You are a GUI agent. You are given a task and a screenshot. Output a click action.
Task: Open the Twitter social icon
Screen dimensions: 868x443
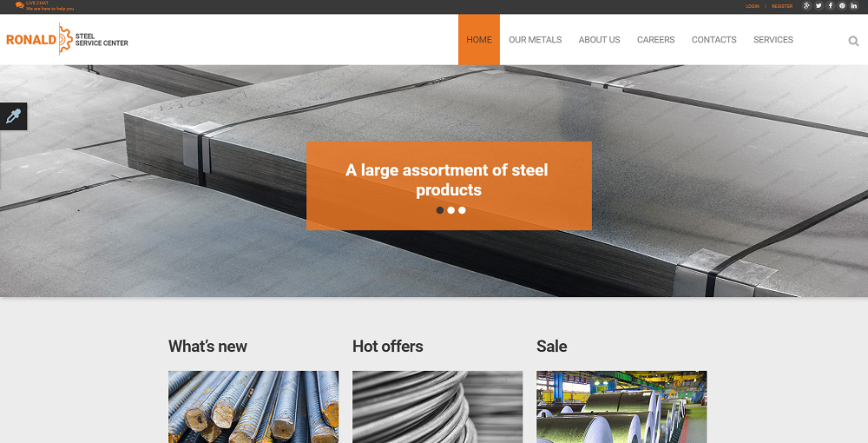tap(819, 5)
